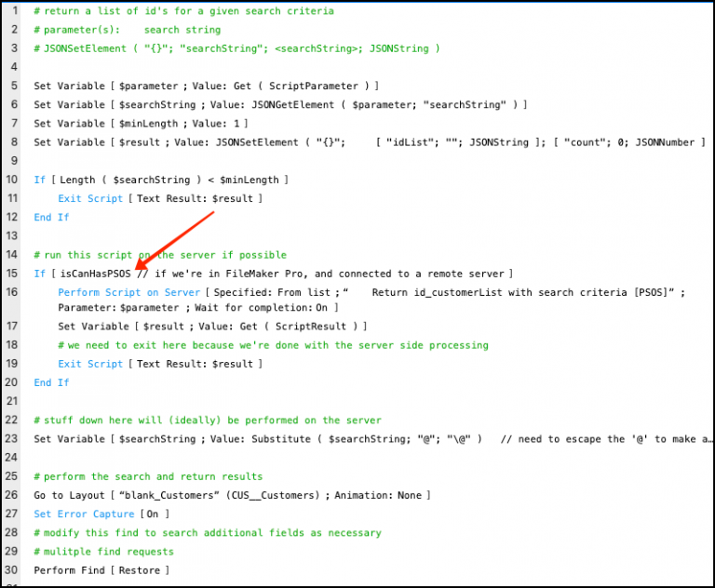The image size is (715, 588).
Task: Click the 'perform the search and return results' comment
Action: tap(148, 476)
